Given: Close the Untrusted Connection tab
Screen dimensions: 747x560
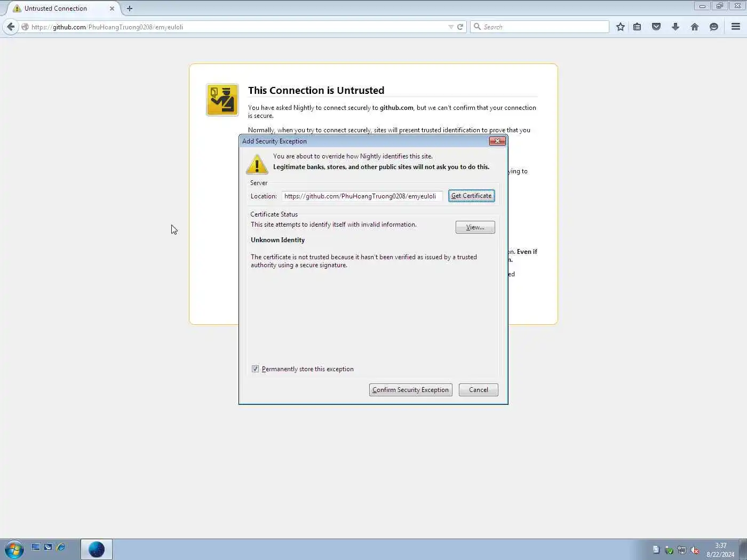Looking at the screenshot, I should tap(112, 9).
